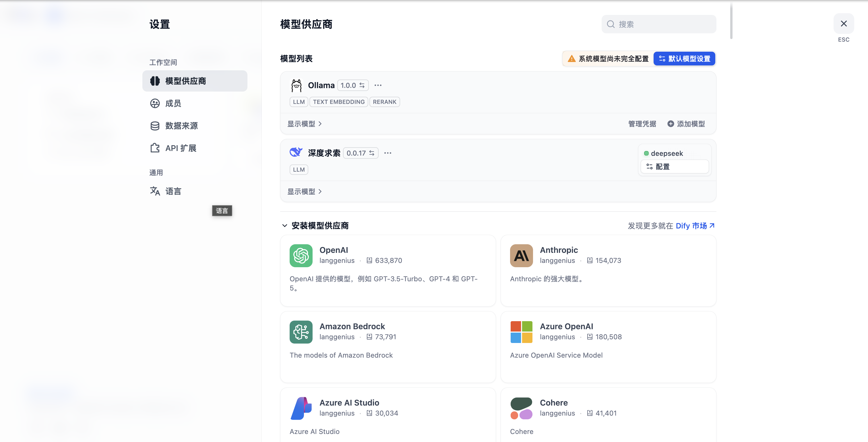The image size is (868, 442).
Task: Click the Amazon Bedrock provider title
Action: coord(352,326)
